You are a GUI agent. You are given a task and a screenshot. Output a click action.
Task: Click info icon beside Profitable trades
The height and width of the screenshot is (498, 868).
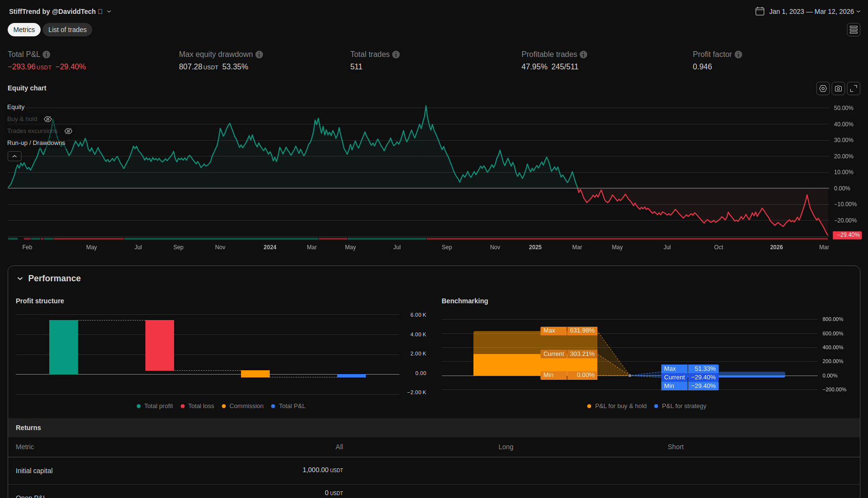583,55
